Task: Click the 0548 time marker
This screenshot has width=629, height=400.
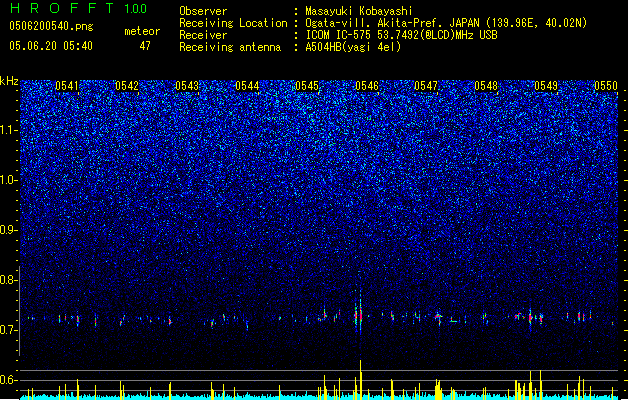Action: (x=486, y=86)
